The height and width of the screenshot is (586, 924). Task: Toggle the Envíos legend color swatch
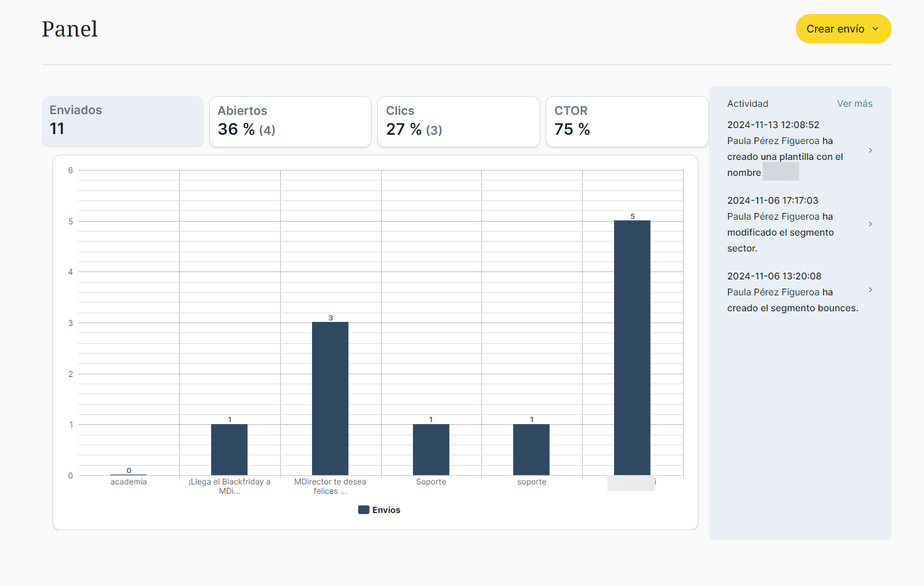point(364,510)
